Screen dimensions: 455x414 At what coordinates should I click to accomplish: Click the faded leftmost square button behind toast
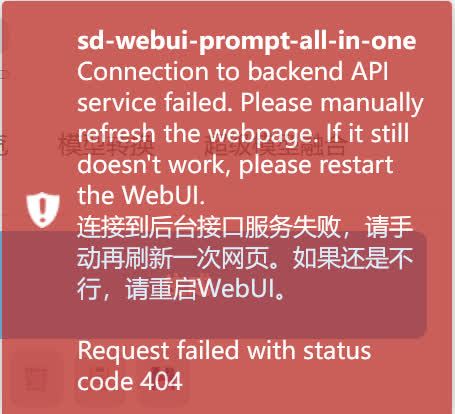37,378
